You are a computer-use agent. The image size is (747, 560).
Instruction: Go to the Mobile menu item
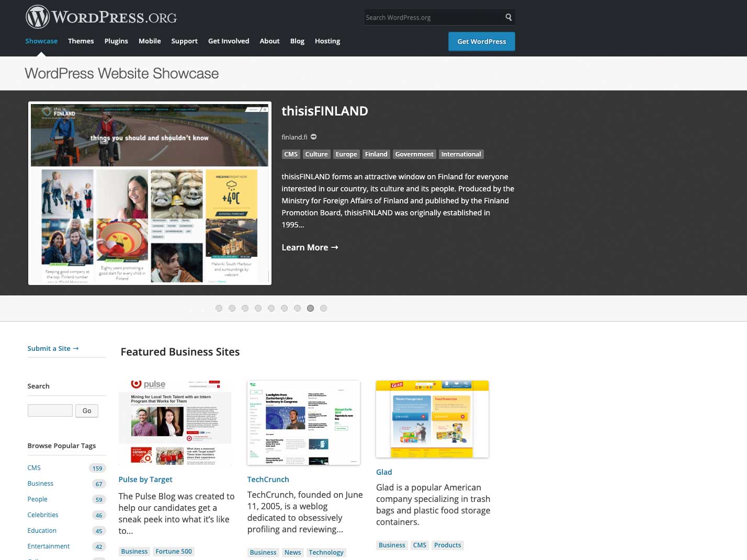pyautogui.click(x=150, y=41)
